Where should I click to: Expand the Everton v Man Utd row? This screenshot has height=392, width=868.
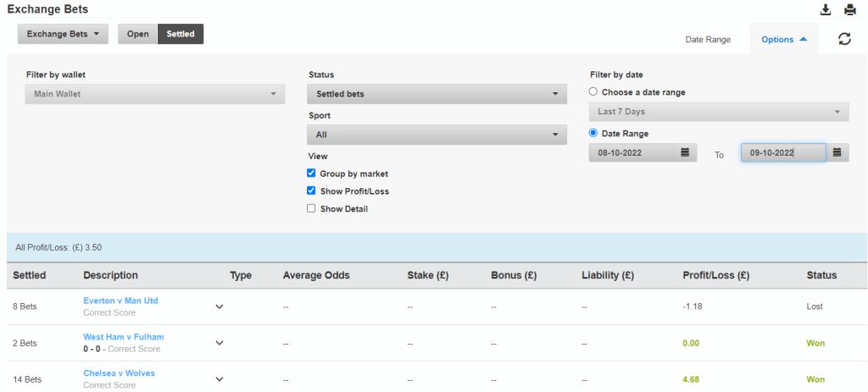tap(220, 306)
